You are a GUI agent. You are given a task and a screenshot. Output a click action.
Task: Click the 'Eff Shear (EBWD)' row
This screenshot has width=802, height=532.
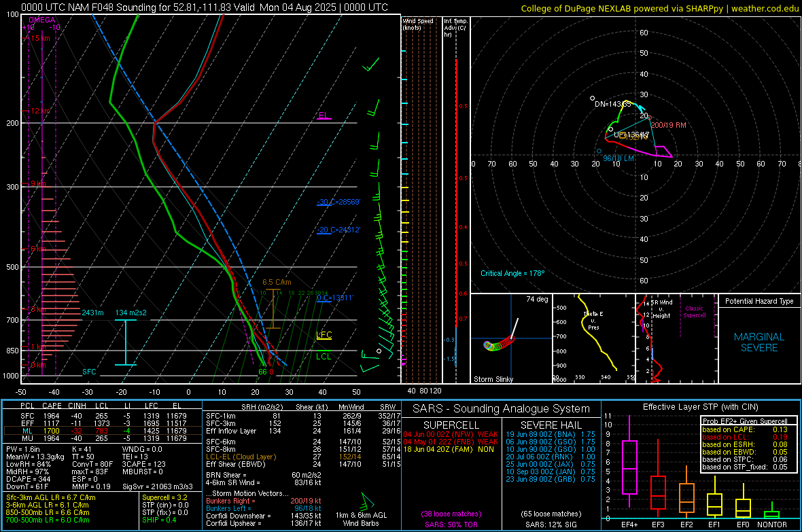point(303,464)
